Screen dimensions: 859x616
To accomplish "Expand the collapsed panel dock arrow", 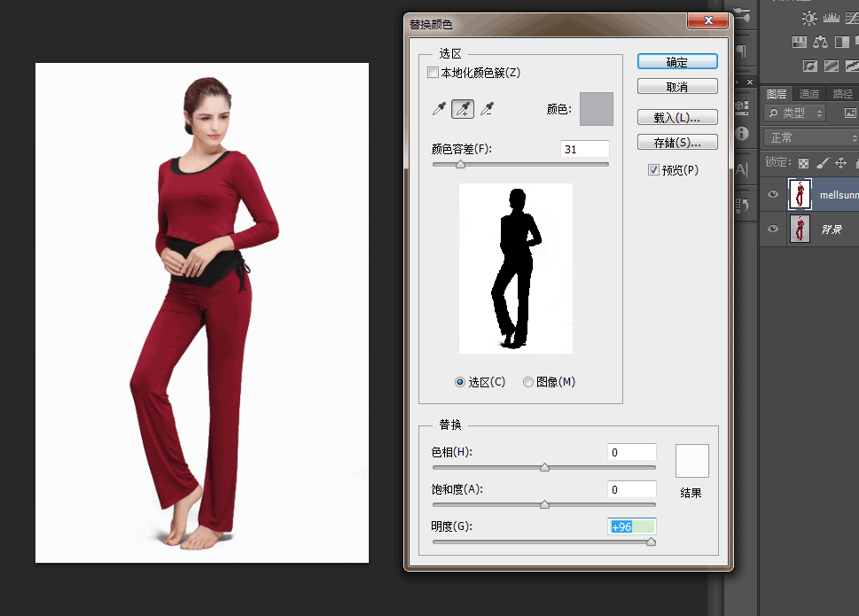I will click(738, 82).
